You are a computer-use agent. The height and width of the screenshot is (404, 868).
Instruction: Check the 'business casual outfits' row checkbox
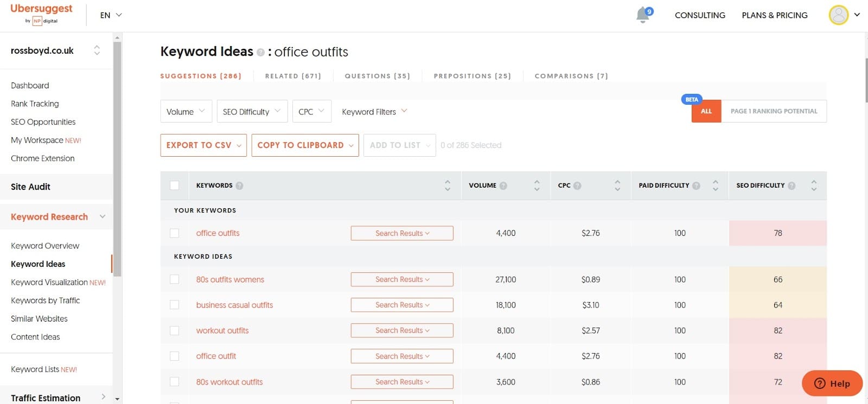click(174, 305)
